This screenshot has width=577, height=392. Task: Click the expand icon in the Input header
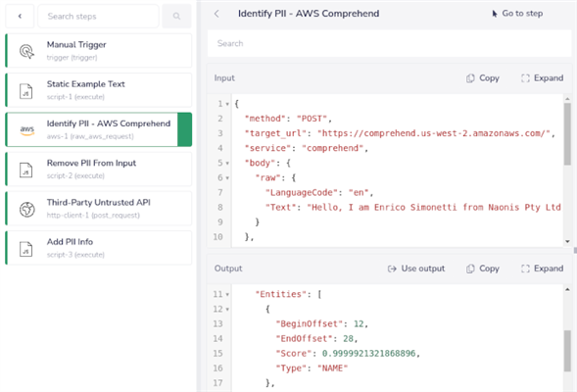coord(525,78)
